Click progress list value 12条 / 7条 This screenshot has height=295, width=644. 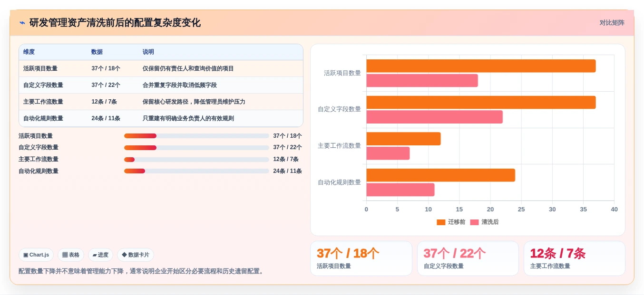(286, 160)
